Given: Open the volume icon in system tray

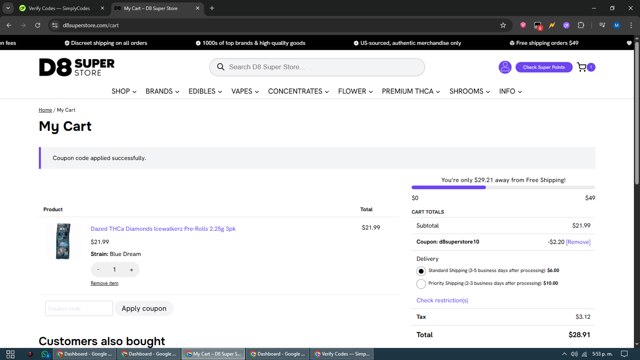Looking at the screenshot, I should tap(574, 354).
